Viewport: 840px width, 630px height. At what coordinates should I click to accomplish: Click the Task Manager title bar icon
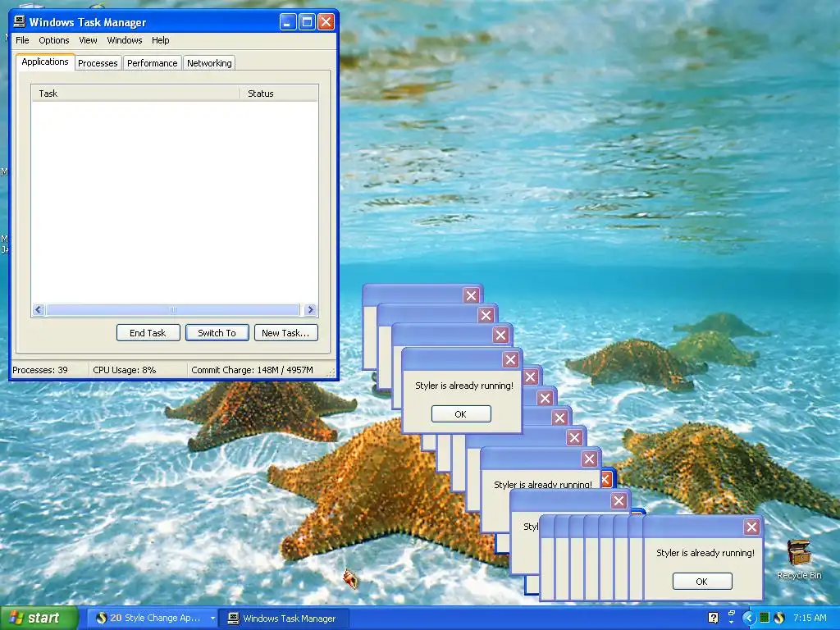[20, 21]
